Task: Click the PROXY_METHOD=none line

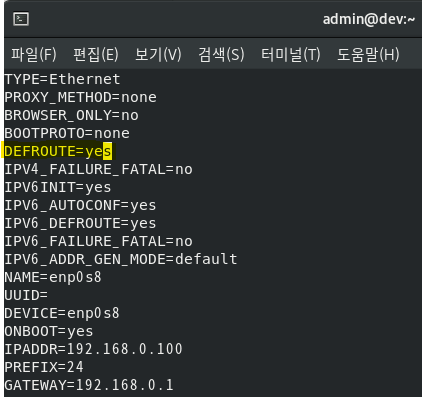Action: pos(81,97)
